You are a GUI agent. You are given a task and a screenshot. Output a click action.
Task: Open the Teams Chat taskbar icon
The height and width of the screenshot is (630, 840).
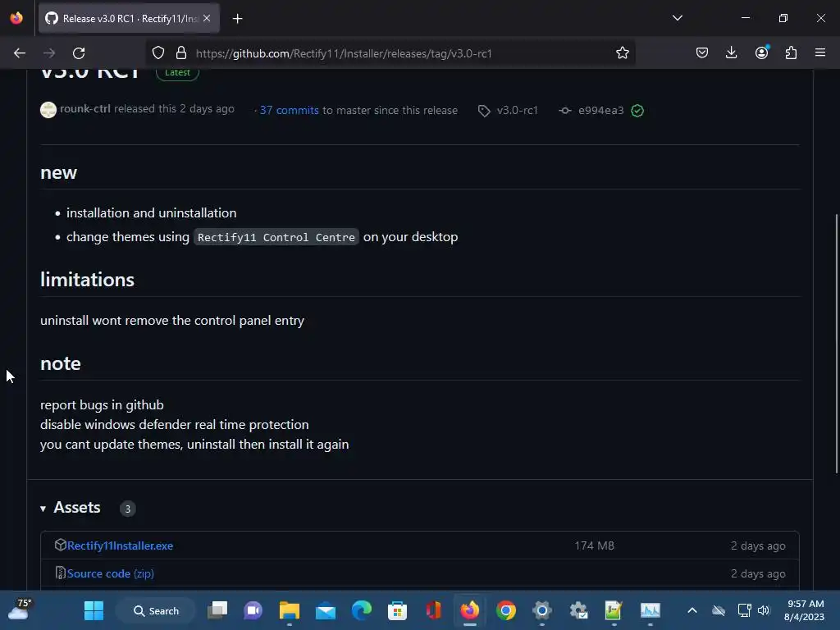(x=253, y=610)
